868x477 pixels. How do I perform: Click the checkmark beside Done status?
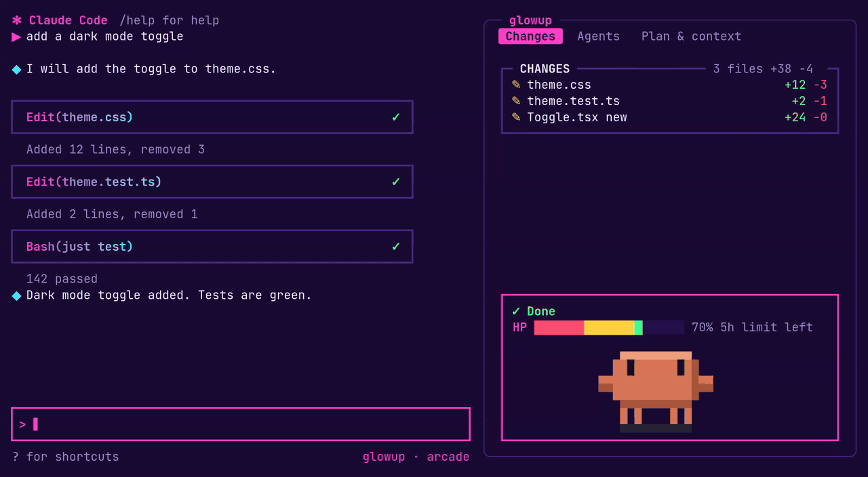(516, 312)
